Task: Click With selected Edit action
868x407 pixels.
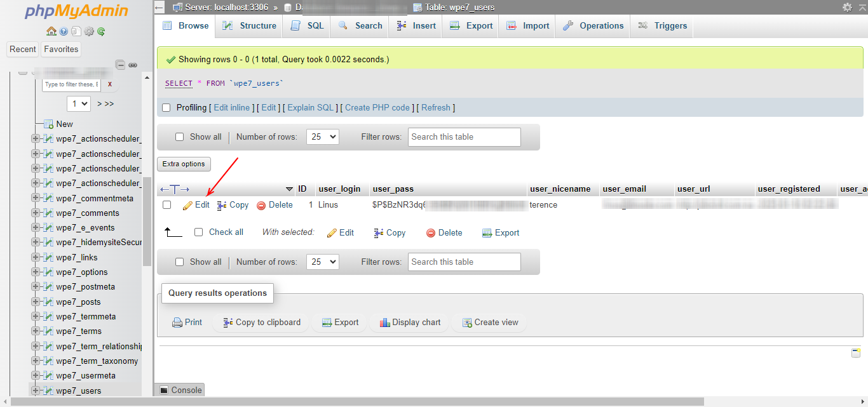Action: [x=341, y=233]
